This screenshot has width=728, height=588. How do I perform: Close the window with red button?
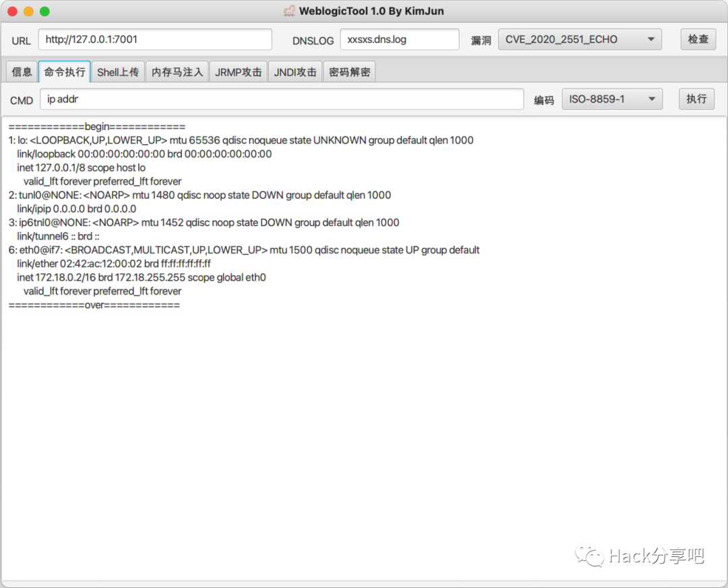[13, 11]
